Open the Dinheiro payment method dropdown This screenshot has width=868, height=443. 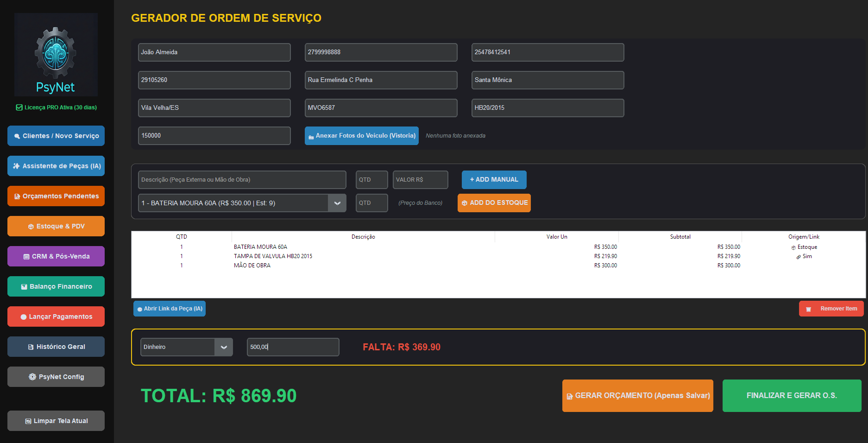point(224,347)
